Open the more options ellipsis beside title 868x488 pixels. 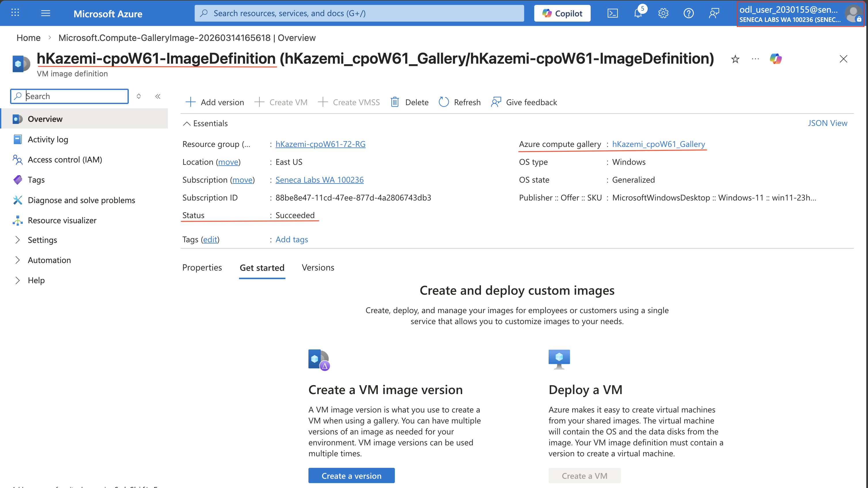pos(755,59)
